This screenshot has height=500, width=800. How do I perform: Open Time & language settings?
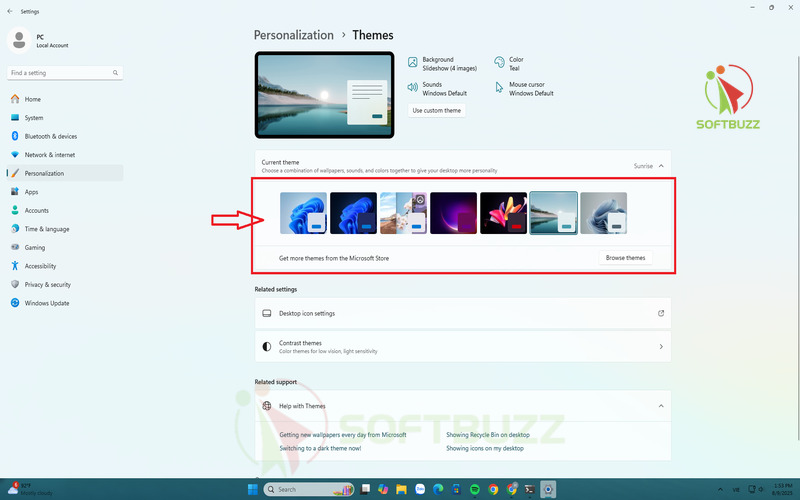pyautogui.click(x=65, y=229)
